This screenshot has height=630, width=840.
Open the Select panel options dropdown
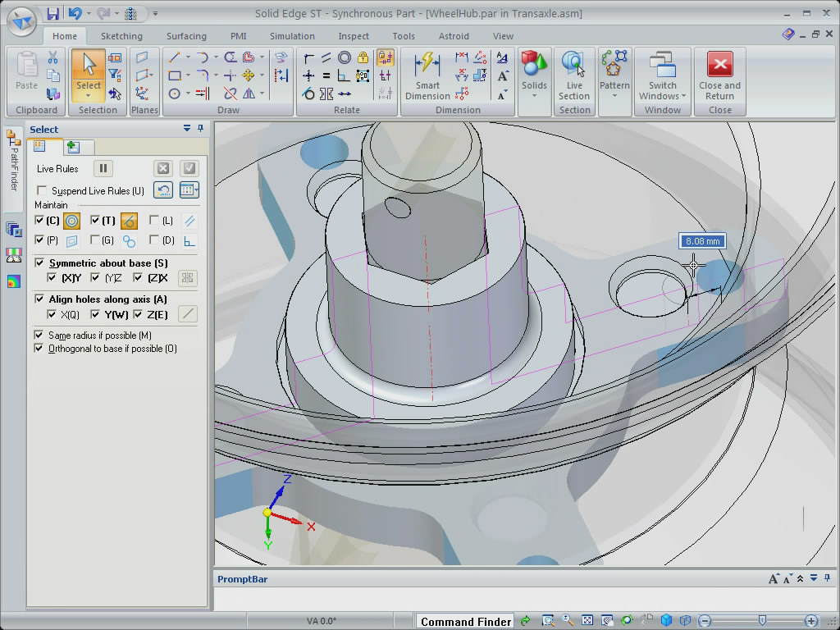[186, 129]
